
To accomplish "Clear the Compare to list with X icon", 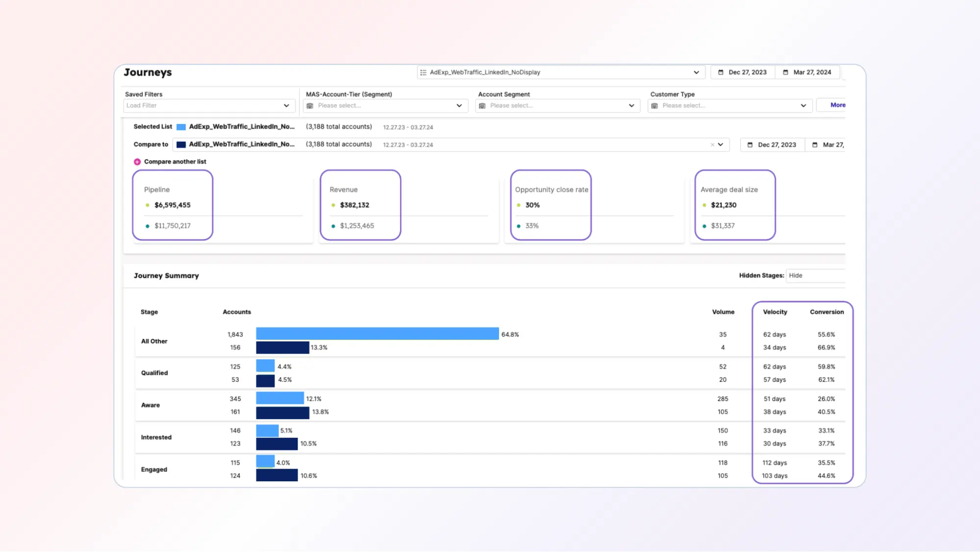I will pyautogui.click(x=712, y=145).
